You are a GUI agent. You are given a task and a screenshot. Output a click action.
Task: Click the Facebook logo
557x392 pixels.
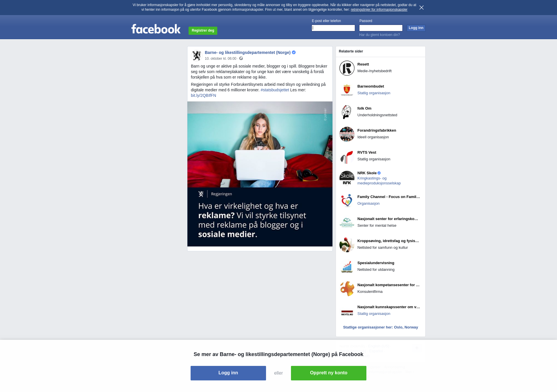156,29
